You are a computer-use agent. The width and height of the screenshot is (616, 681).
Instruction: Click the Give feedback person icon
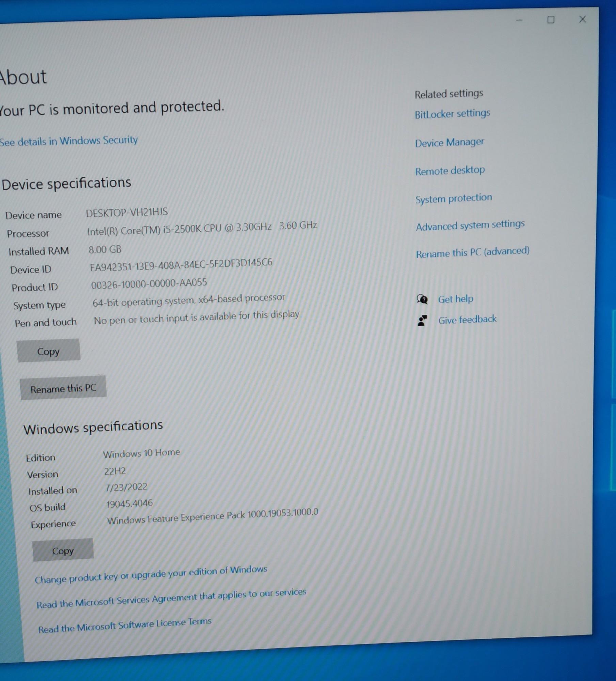coord(422,320)
